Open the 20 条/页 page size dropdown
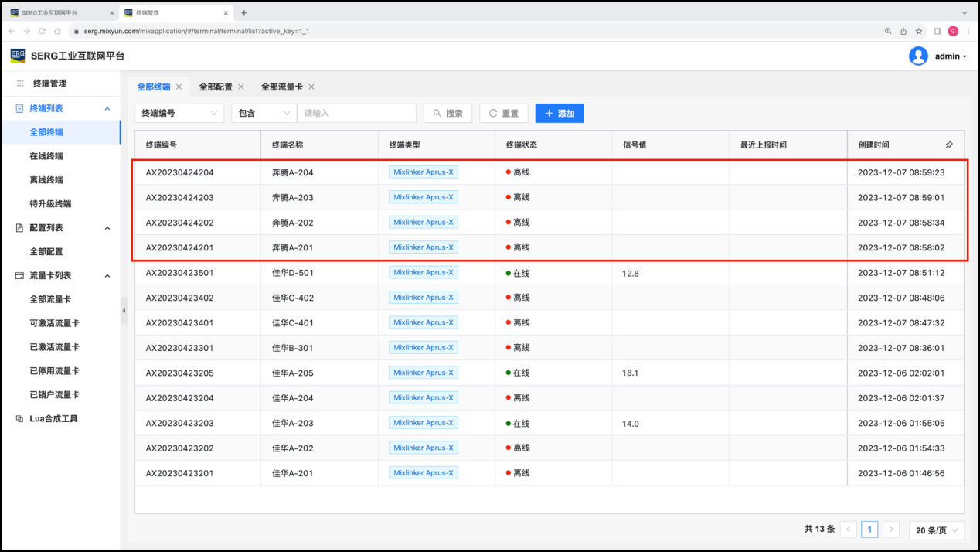This screenshot has width=980, height=552. coord(936,530)
